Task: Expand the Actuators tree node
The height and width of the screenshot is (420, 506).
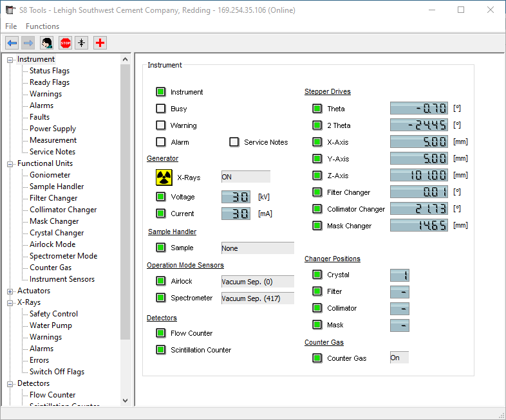Action: point(10,291)
